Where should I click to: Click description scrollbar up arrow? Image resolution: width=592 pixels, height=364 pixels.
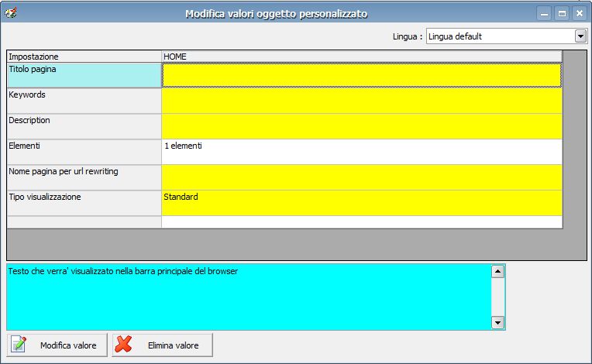497,271
